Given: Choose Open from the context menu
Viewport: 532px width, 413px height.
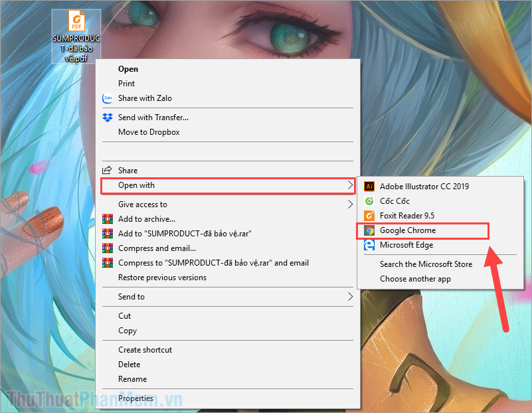Looking at the screenshot, I should 228,69.
